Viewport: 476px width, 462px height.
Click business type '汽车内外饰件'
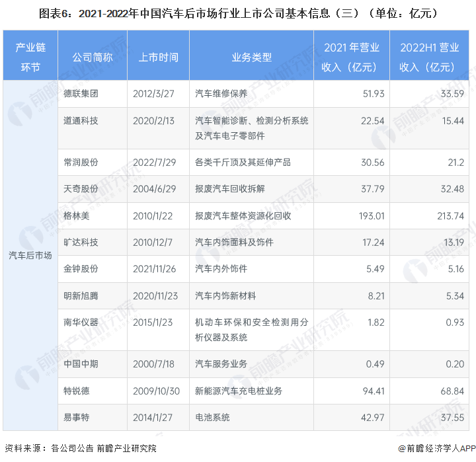click(221, 268)
